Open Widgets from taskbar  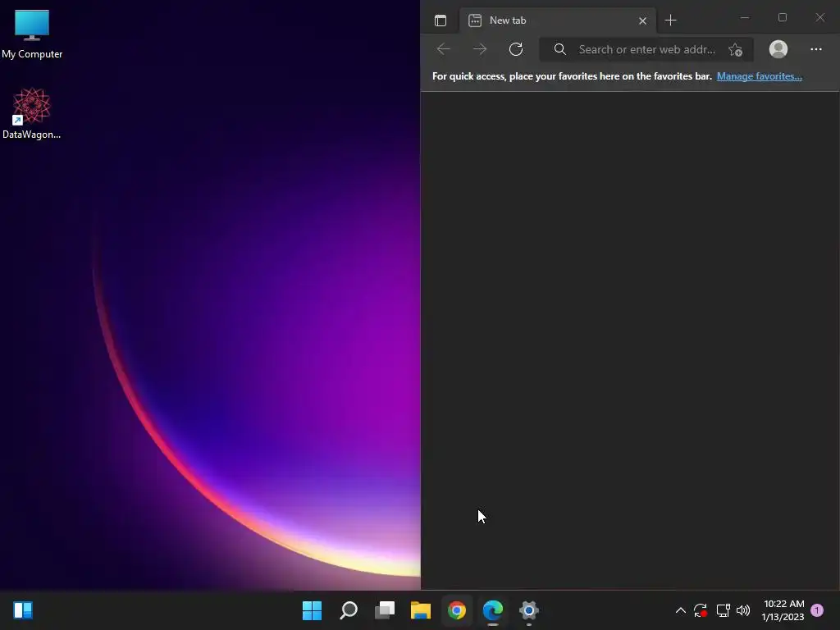[23, 610]
